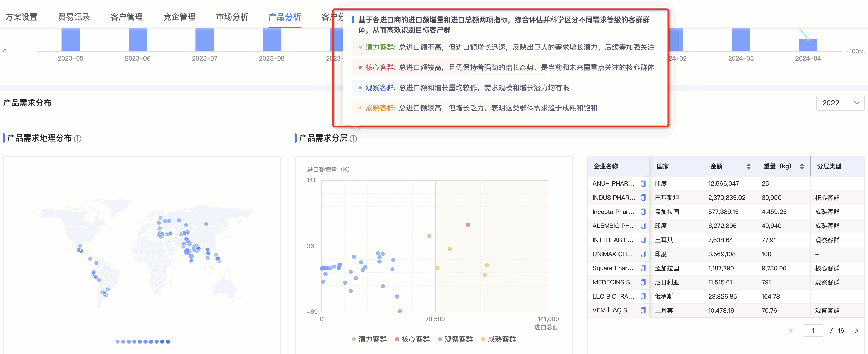Open the 竞企管理 tab
The width and height of the screenshot is (868, 354).
(179, 17)
